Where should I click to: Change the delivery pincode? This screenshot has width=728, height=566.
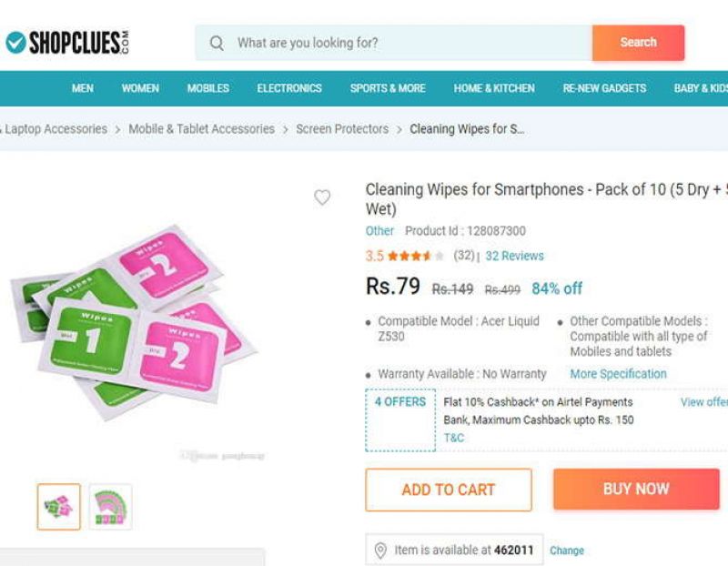point(567,551)
